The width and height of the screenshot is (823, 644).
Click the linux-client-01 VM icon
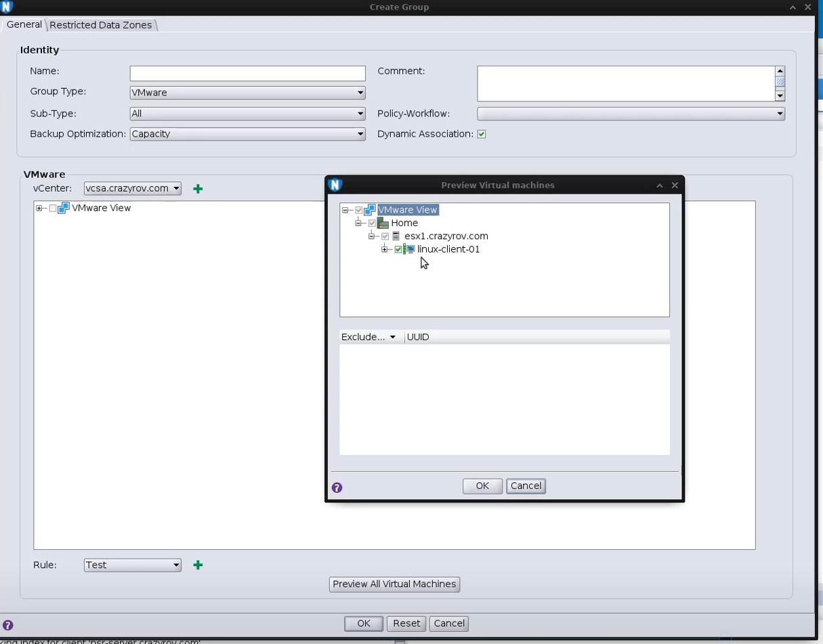tap(409, 249)
